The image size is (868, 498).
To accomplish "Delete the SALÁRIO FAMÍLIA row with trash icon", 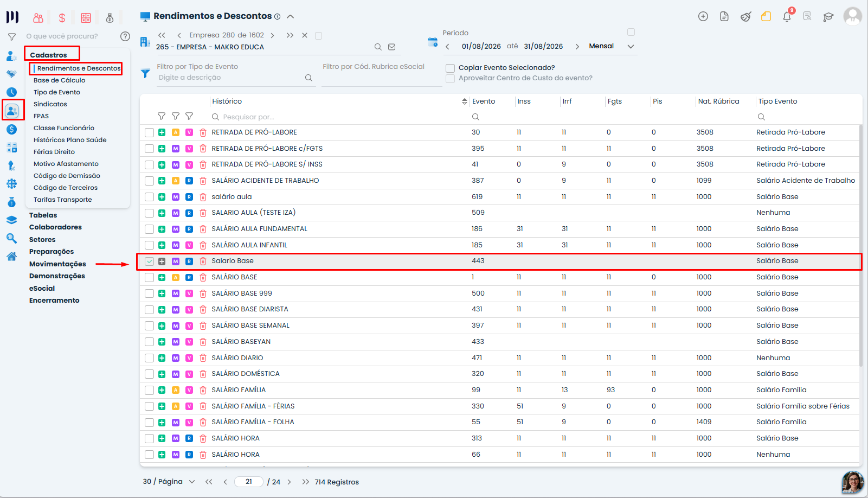I will click(203, 390).
